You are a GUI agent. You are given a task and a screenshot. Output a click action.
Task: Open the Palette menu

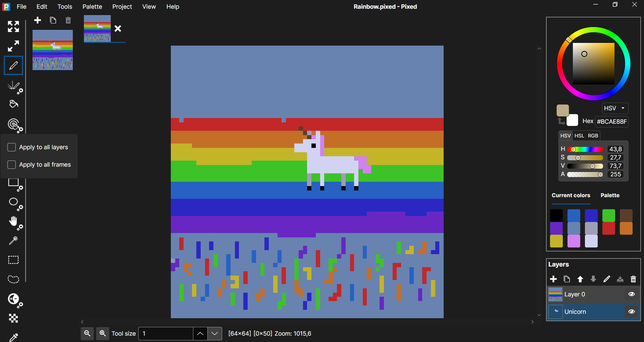point(92,7)
